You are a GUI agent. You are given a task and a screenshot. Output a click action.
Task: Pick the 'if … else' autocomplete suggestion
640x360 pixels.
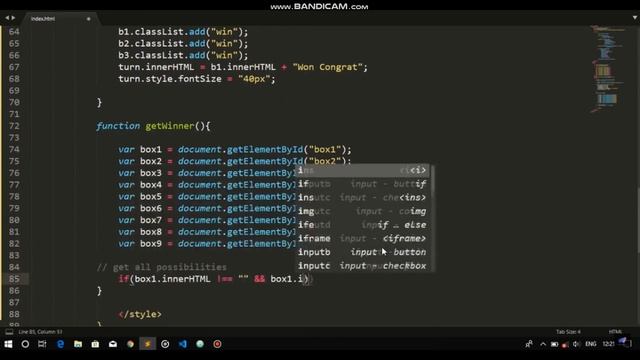point(362,225)
